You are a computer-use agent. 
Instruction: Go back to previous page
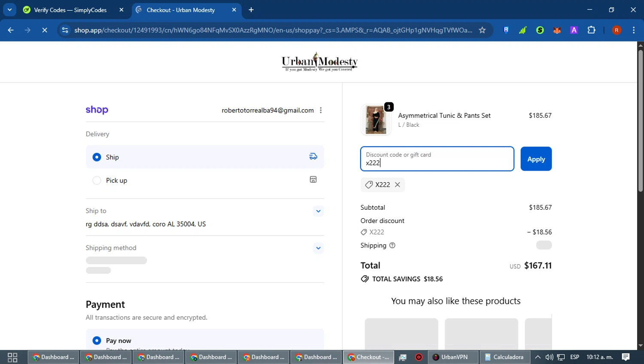pos(11,30)
